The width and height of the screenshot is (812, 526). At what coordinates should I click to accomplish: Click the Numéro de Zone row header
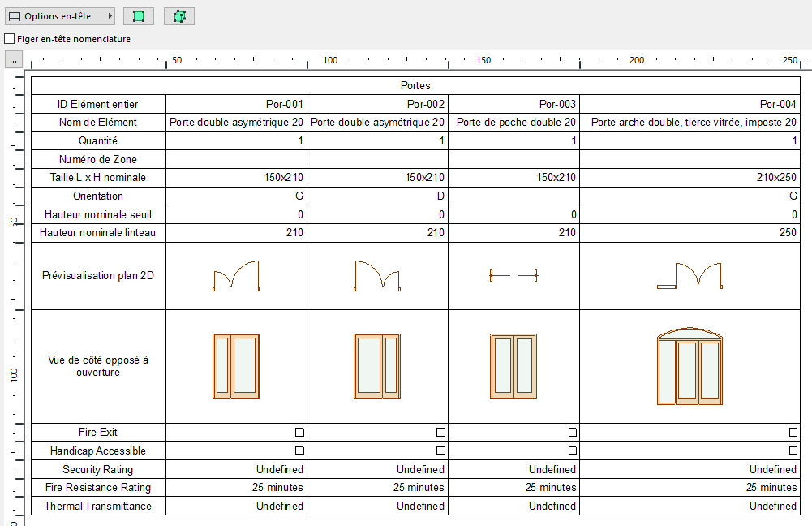click(98, 160)
